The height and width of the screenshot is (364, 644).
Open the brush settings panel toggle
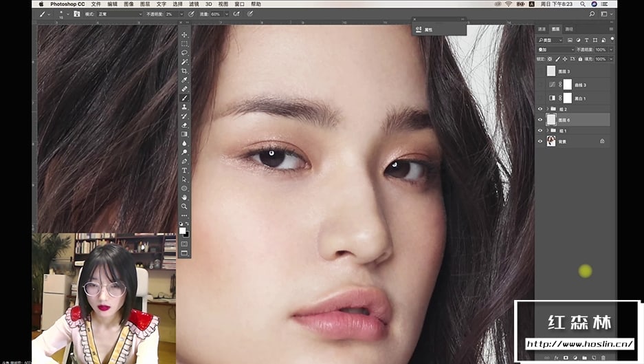pyautogui.click(x=76, y=14)
